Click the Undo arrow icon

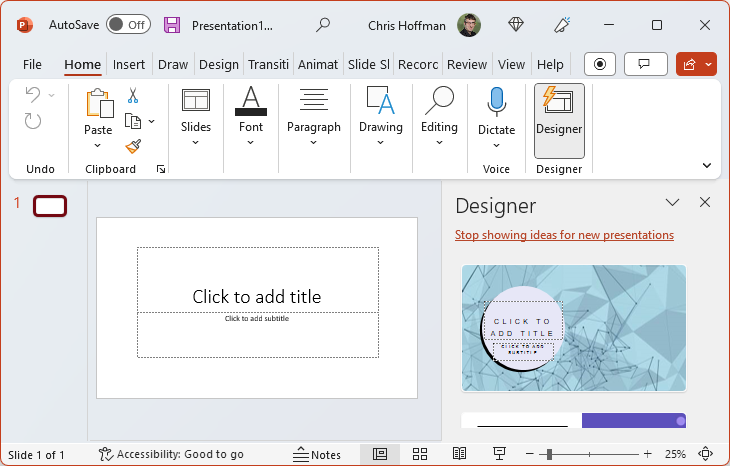pos(33,96)
